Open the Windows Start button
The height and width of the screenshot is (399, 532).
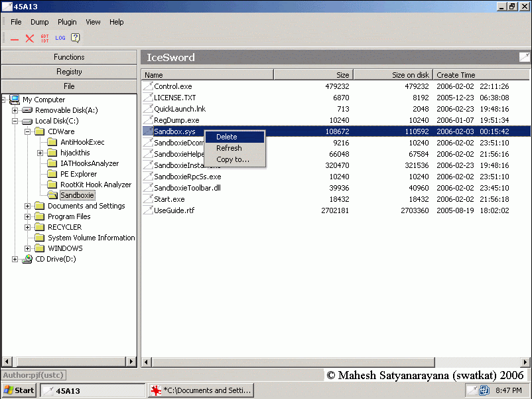[19, 390]
